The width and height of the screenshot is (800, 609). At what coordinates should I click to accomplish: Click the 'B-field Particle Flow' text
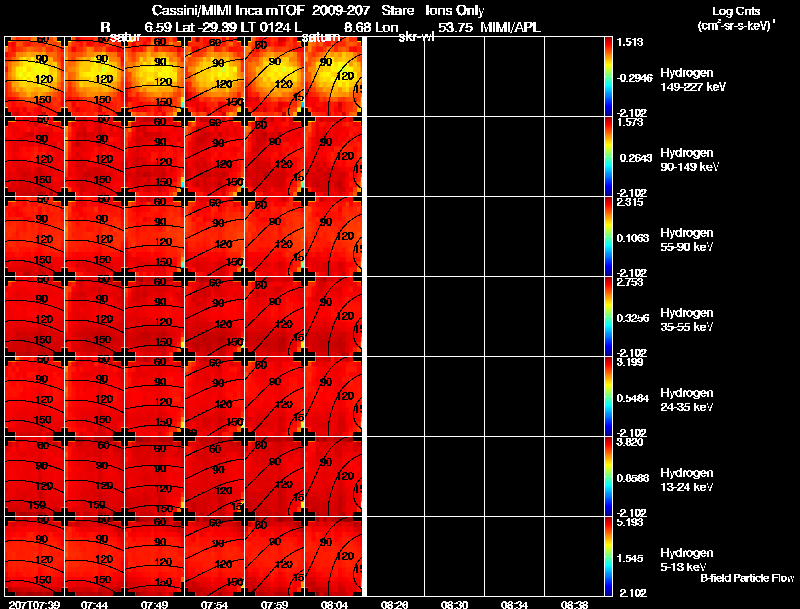pyautogui.click(x=747, y=578)
